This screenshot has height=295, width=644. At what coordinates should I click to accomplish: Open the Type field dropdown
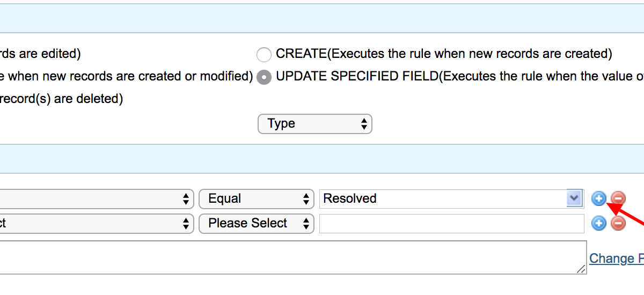pos(315,124)
